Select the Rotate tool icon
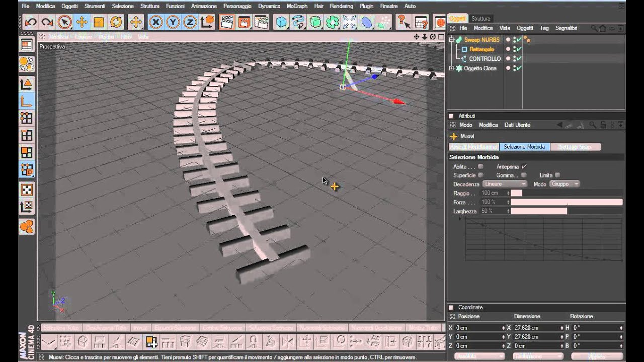Viewport: 644px width, 362px height. click(116, 22)
